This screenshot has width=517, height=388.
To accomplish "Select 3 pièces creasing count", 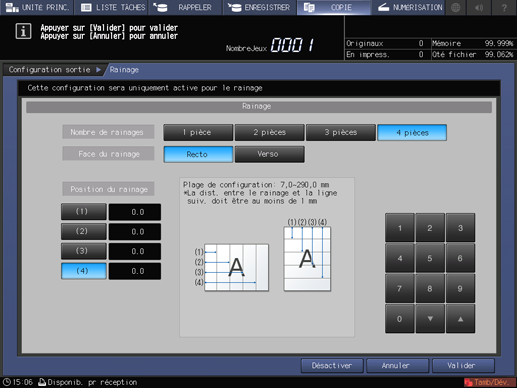I will click(x=341, y=132).
